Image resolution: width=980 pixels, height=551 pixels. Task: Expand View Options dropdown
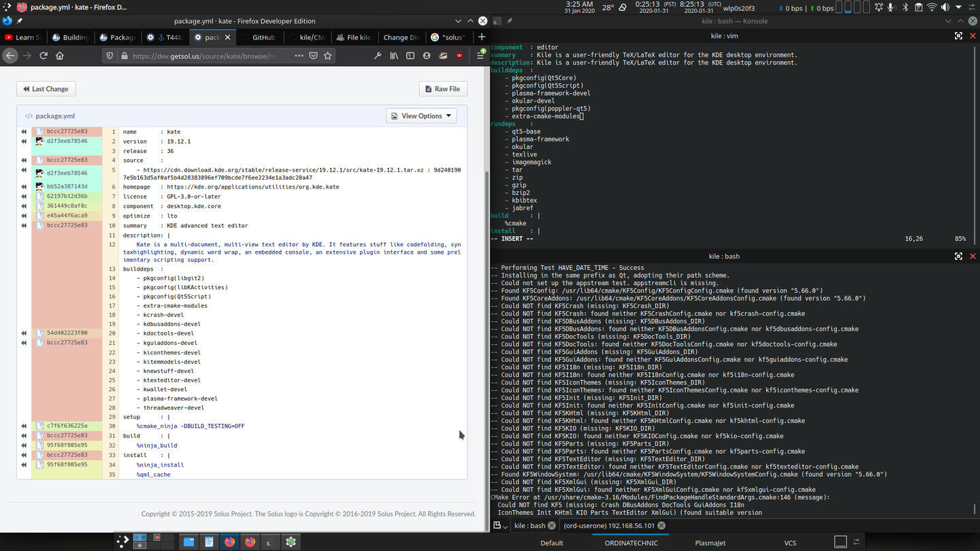click(421, 116)
